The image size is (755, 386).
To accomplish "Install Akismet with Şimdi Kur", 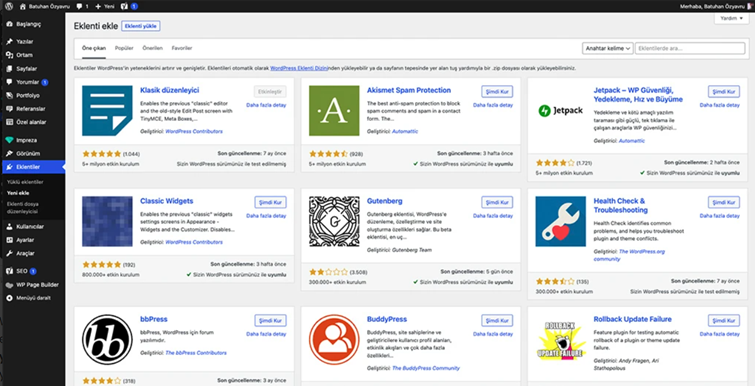I will [x=497, y=91].
